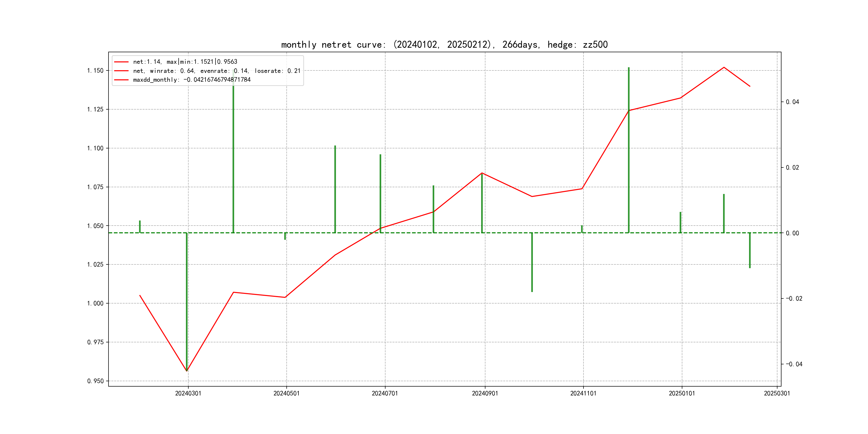
Task: Click the maxdd_monthly legend entry
Action: (x=191, y=80)
